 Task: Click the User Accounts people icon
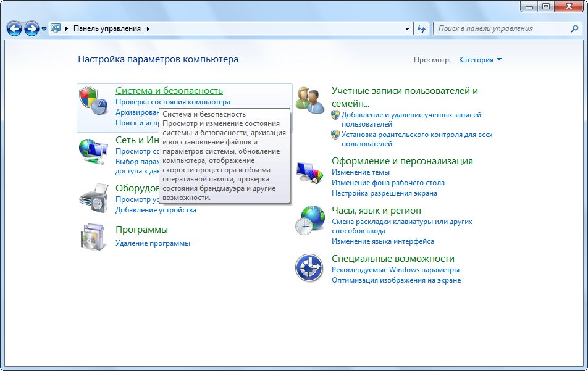click(x=310, y=99)
